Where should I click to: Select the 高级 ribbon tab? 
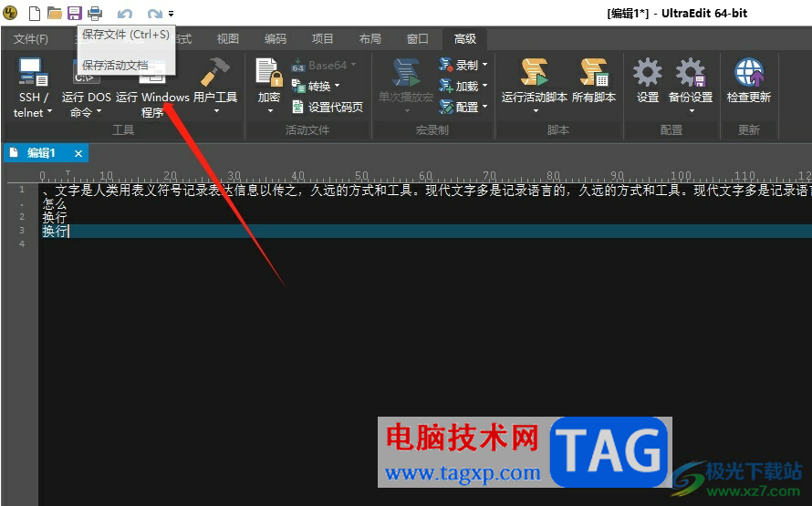tap(464, 39)
